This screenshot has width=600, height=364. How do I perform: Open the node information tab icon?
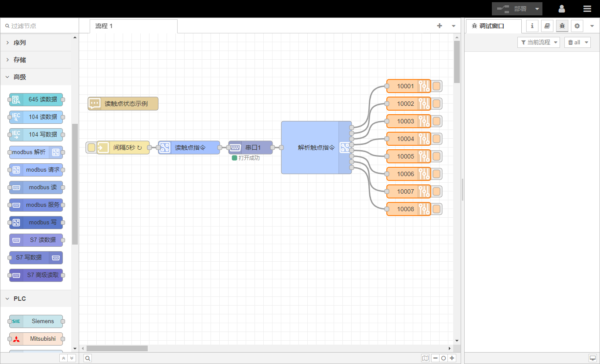point(532,26)
